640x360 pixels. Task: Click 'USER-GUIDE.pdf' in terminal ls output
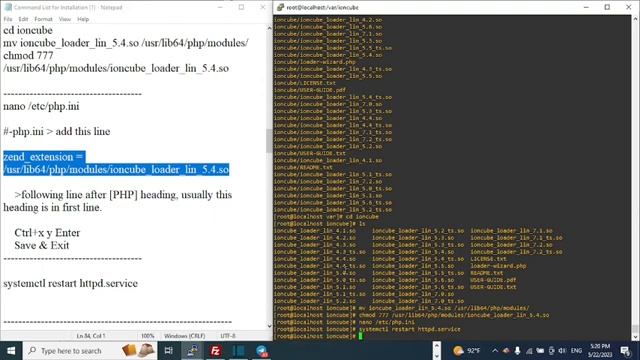pyautogui.click(x=493, y=280)
